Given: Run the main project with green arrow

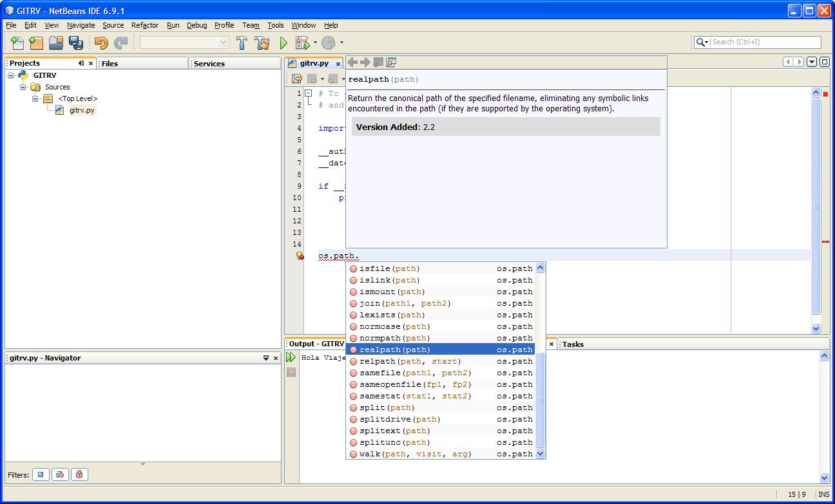Looking at the screenshot, I should [283, 43].
